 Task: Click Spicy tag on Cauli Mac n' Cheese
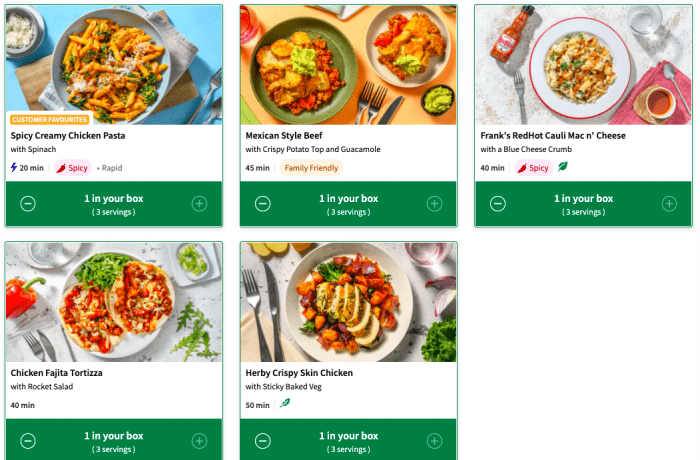[x=533, y=168]
